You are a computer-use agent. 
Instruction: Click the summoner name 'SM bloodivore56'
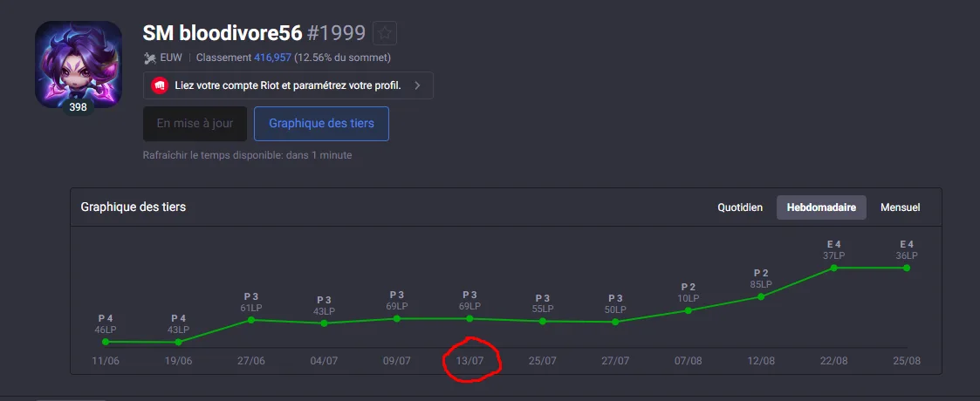pyautogui.click(x=223, y=32)
